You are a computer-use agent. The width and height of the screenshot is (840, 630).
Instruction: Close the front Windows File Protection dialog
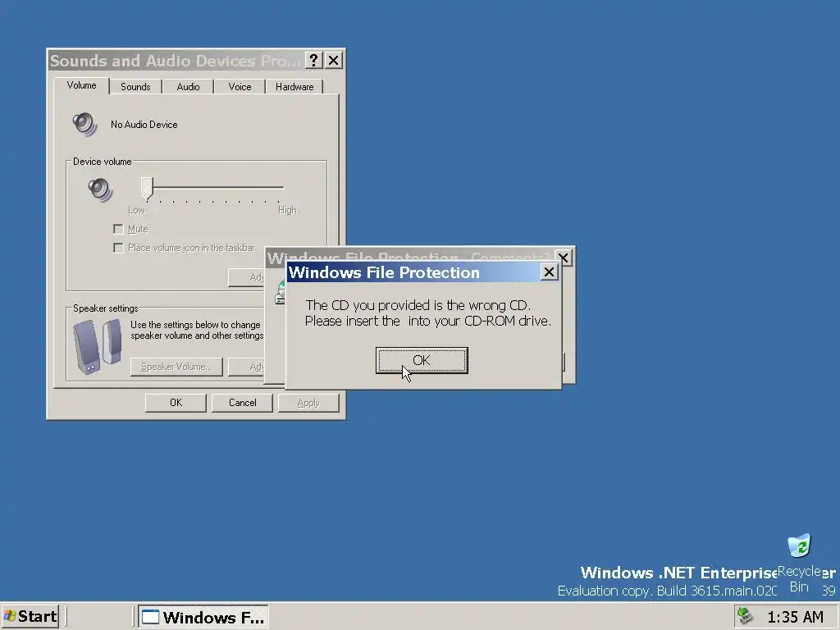click(549, 272)
